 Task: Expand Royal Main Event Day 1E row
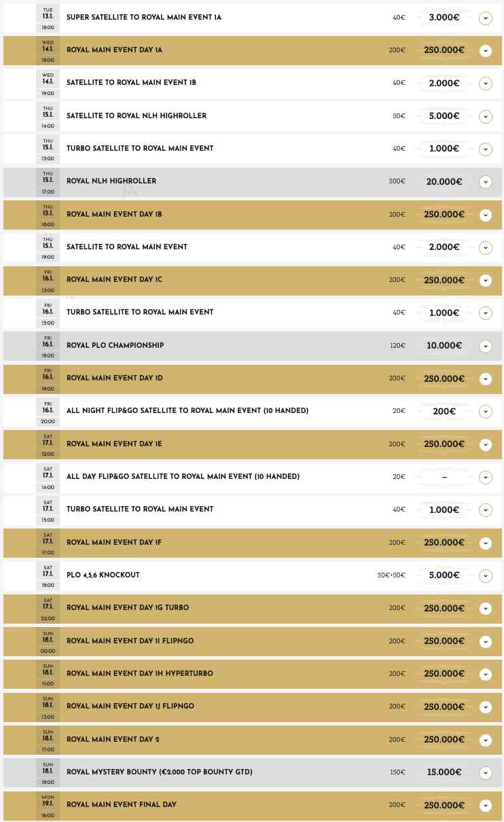click(x=485, y=445)
